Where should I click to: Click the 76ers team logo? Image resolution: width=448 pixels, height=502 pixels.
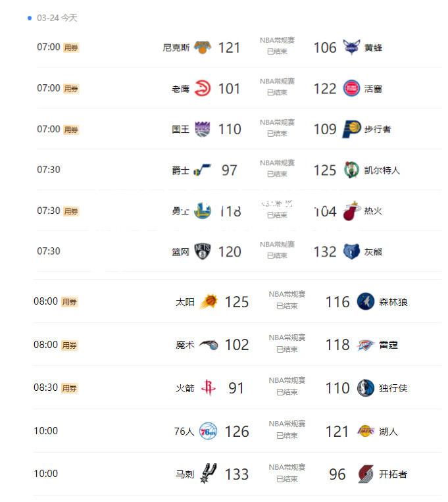[x=208, y=431]
